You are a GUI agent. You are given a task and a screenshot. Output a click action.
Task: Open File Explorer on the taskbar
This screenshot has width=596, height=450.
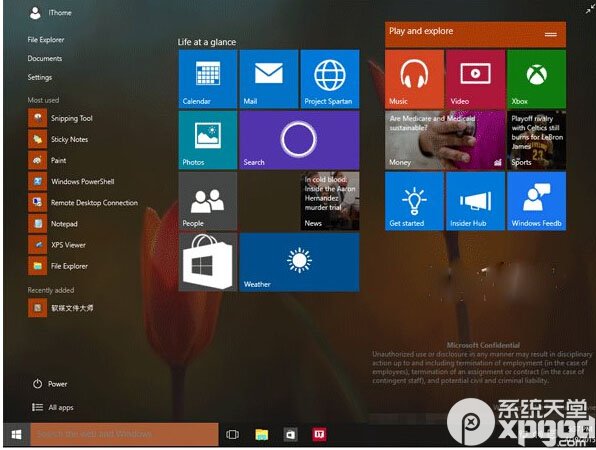262,434
